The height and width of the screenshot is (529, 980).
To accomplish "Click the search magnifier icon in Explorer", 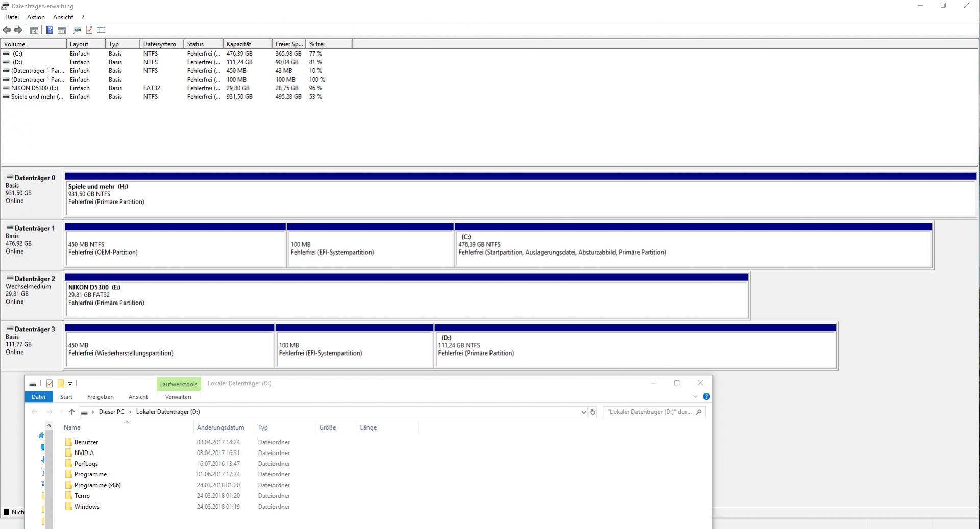I will (x=699, y=412).
